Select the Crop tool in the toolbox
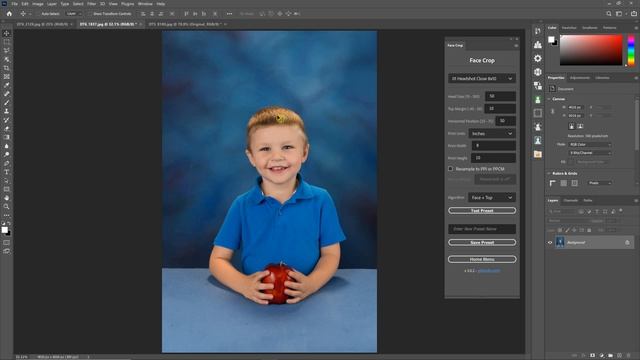 pos(7,68)
